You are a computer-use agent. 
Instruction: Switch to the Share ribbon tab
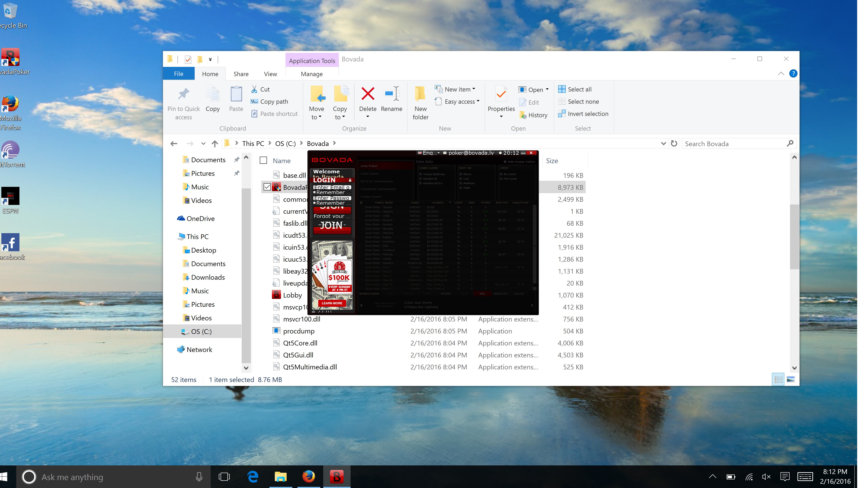click(x=241, y=74)
